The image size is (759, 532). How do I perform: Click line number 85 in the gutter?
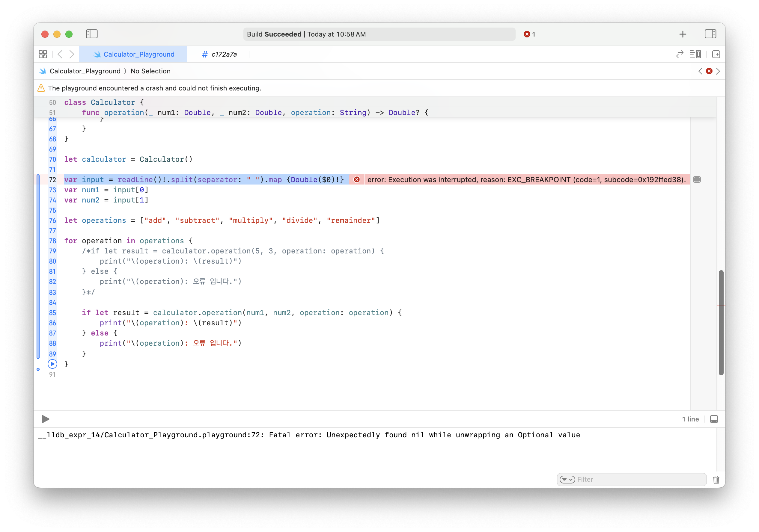click(x=52, y=313)
